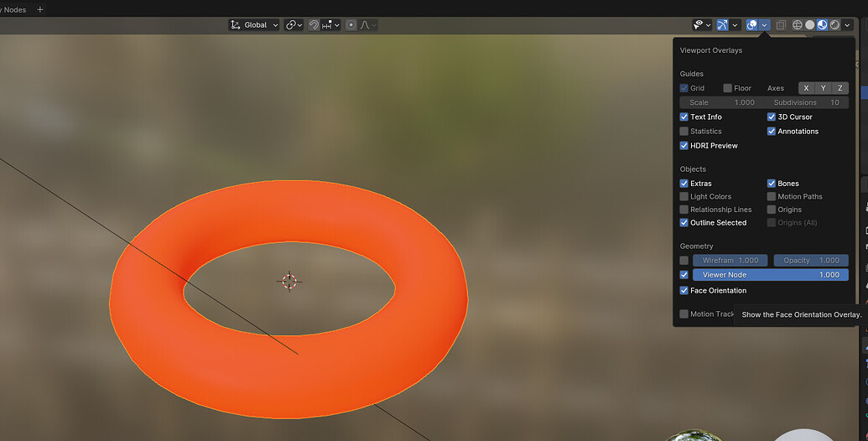Screen dimensions: 868x441
Task: Click the Subdivisions value field
Action: coord(807,102)
